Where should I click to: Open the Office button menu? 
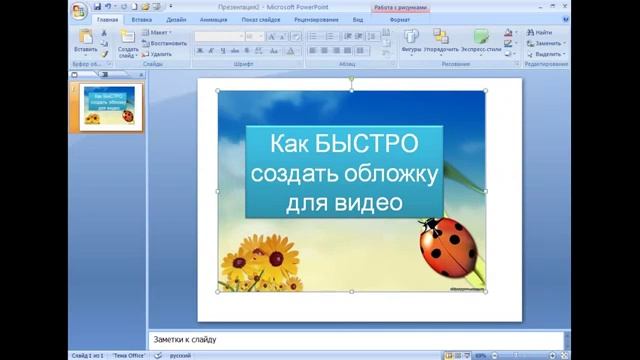pos(78,10)
